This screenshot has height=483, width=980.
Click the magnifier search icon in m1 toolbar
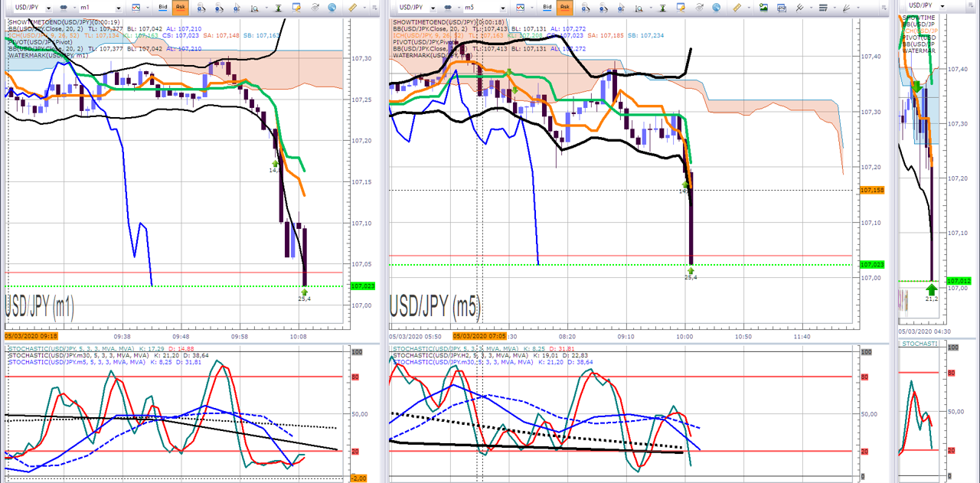(x=254, y=7)
